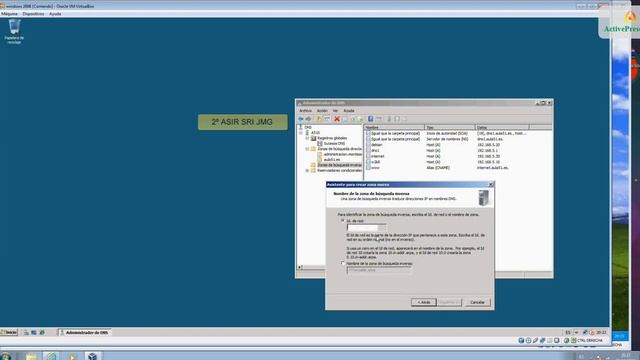
Task: Click left arrow of tree pane horizontal scrollbar
Action: [300, 267]
